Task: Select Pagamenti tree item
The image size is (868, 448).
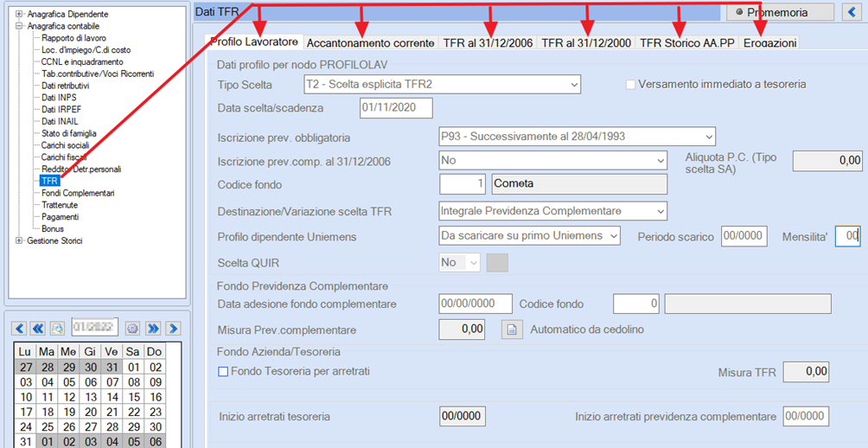Action: [x=60, y=216]
